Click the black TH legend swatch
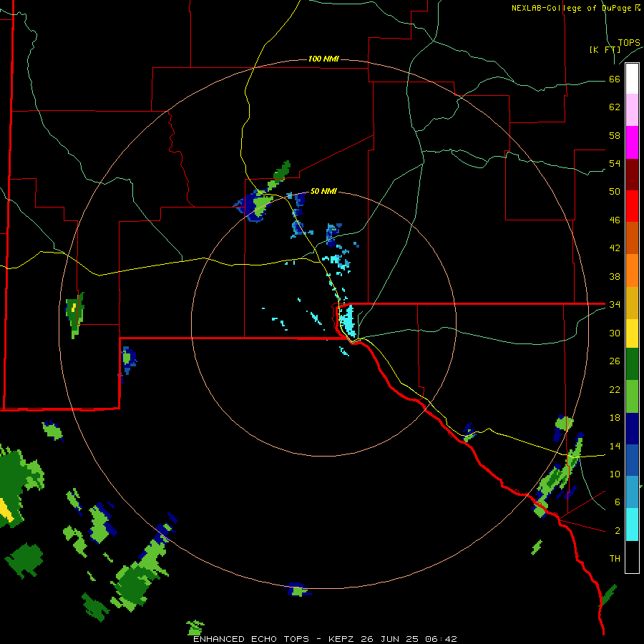The width and height of the screenshot is (644, 644). (632, 557)
